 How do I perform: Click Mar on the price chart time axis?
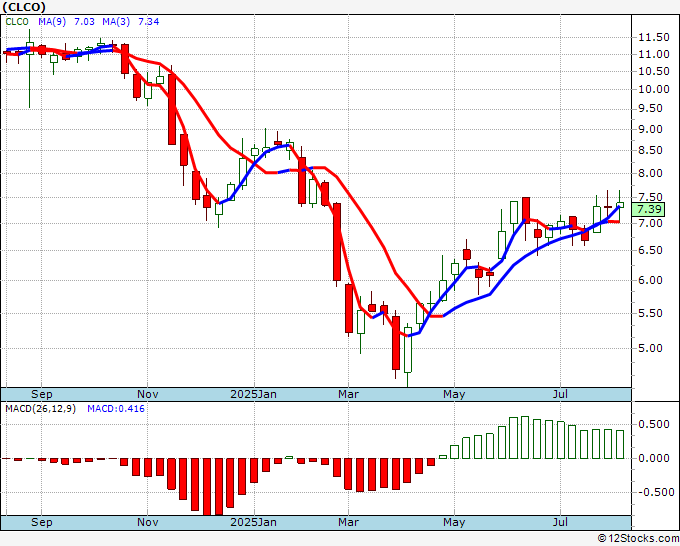[x=348, y=395]
